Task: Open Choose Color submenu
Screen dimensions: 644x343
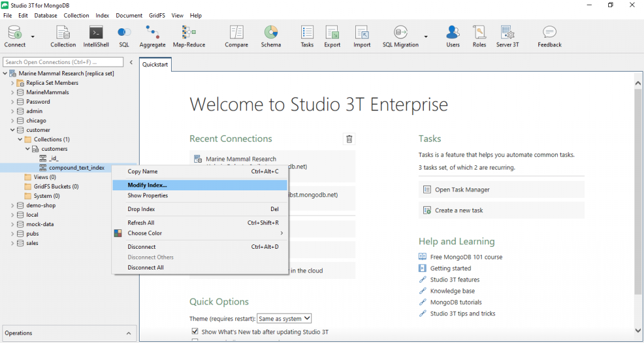Action: point(199,233)
